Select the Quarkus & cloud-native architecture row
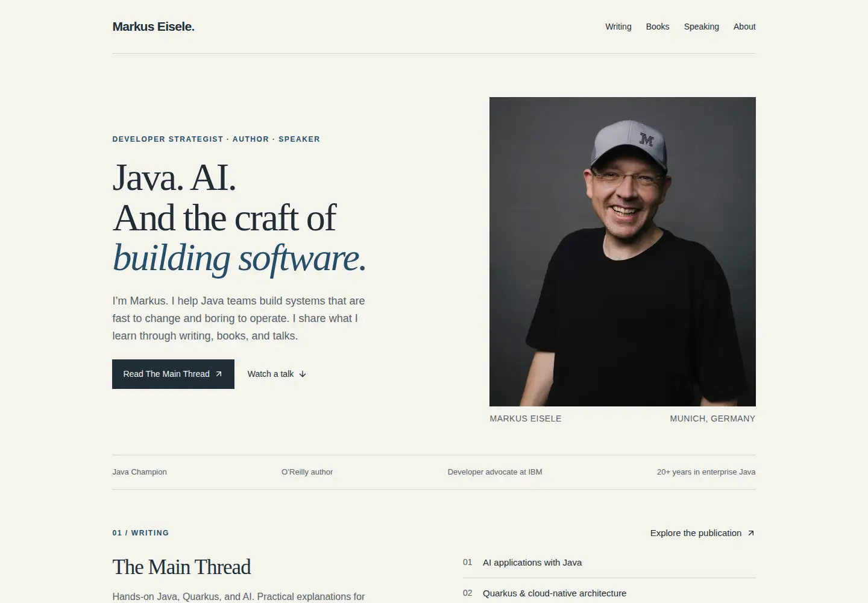The width and height of the screenshot is (868, 603). pyautogui.click(x=609, y=593)
